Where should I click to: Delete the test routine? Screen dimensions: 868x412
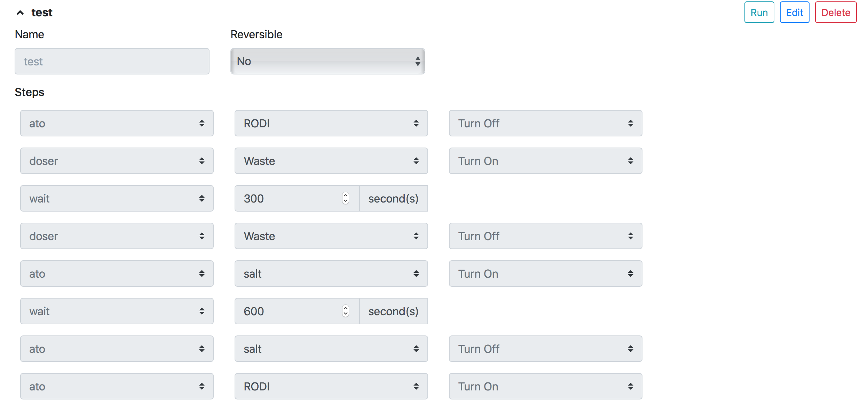pyautogui.click(x=836, y=12)
